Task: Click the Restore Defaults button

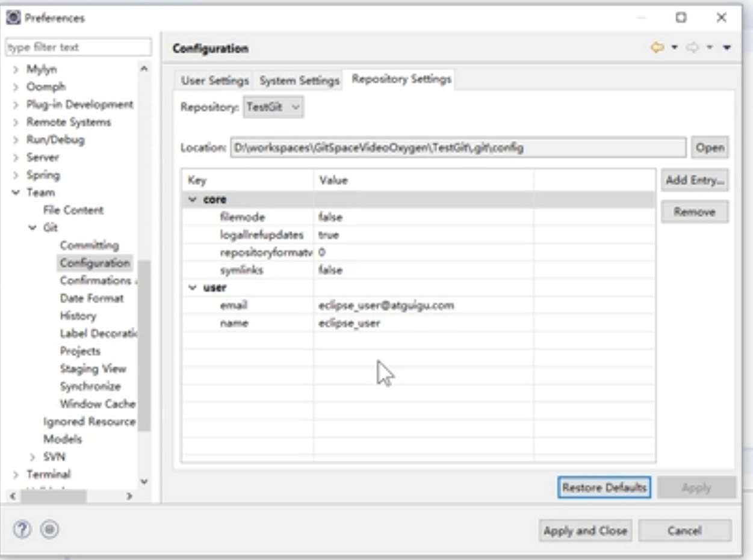Action: click(604, 487)
